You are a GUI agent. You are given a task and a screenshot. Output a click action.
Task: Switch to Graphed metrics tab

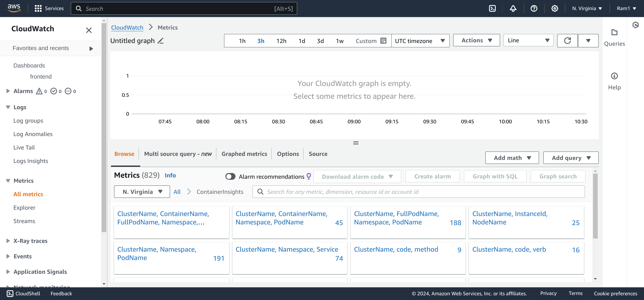(244, 154)
